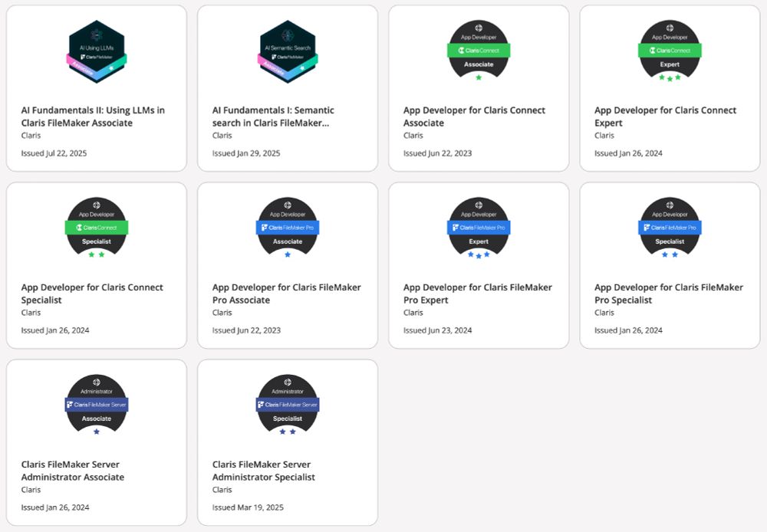Click Claris issuer on AI Fundamentals I card
Screen dimensions: 767x532
click(x=222, y=136)
